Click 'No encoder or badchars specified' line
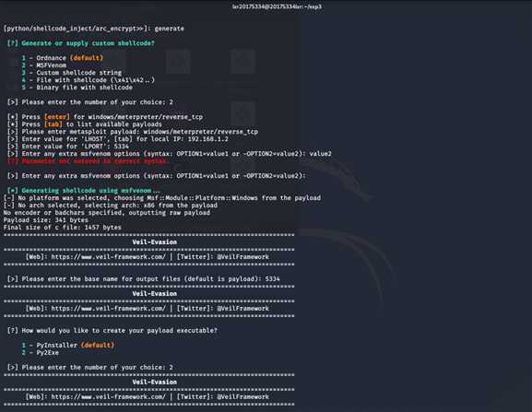This screenshot has height=412, width=532. 107,213
